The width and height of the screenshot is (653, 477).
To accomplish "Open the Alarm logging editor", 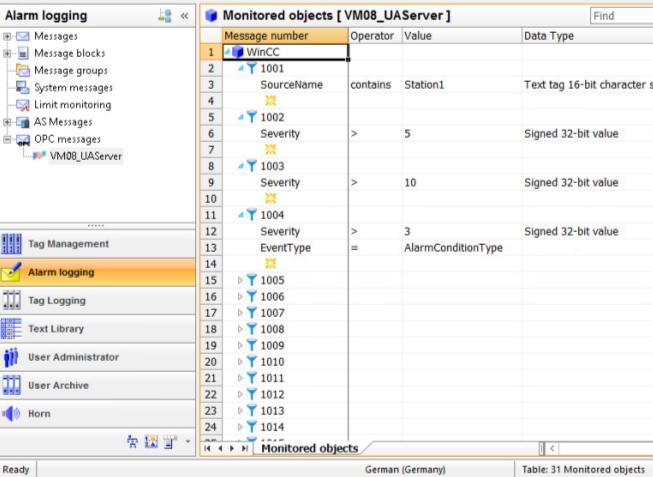I will (97, 272).
